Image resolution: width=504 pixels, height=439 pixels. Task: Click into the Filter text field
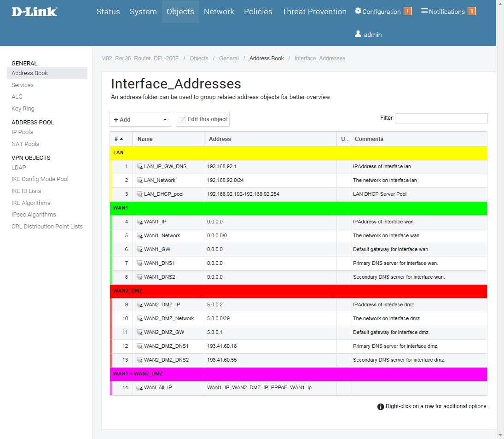click(x=441, y=118)
